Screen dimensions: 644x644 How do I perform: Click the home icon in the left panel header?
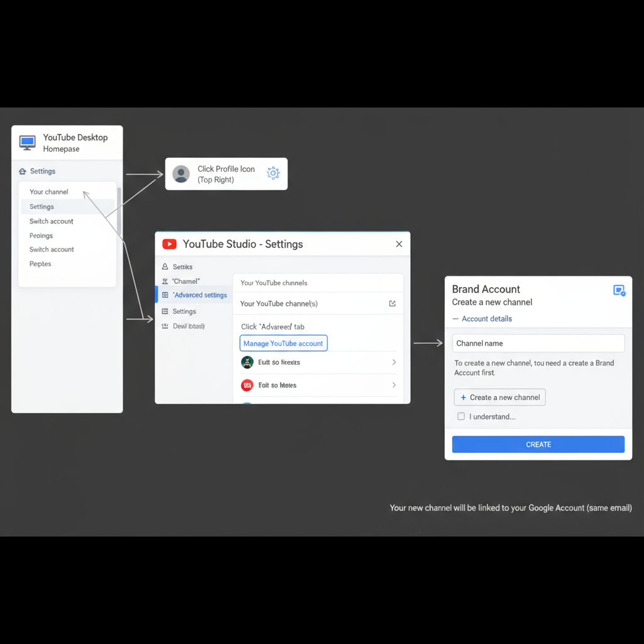coord(23,171)
